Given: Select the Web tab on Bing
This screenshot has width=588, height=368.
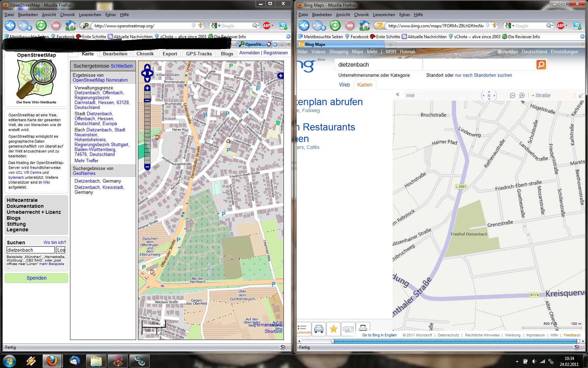Looking at the screenshot, I should pos(344,85).
